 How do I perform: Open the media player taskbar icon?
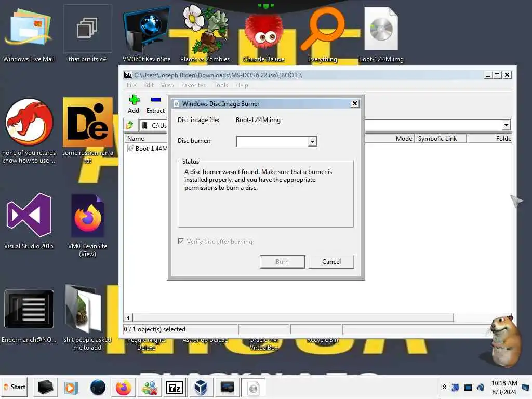[x=71, y=388]
